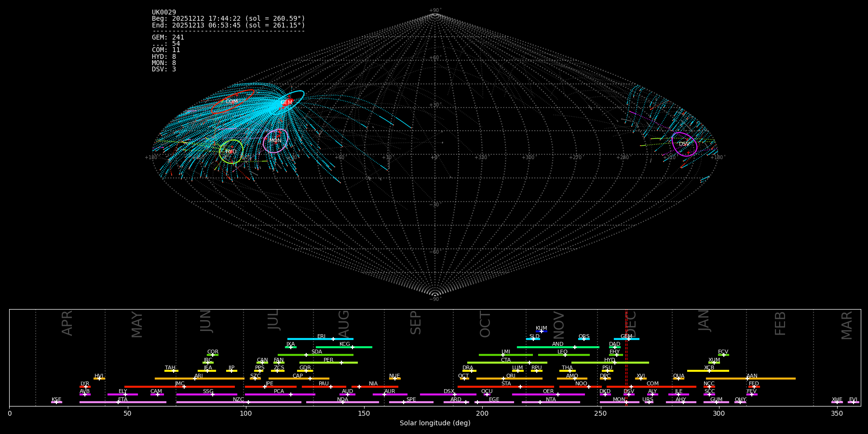
Task: Click the AAN shower bar in the timeline
Action: (x=751, y=379)
